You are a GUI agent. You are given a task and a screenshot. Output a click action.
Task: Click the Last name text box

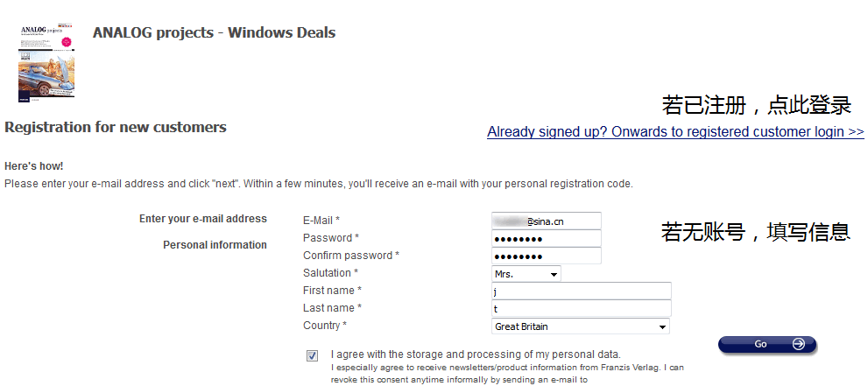coord(582,309)
